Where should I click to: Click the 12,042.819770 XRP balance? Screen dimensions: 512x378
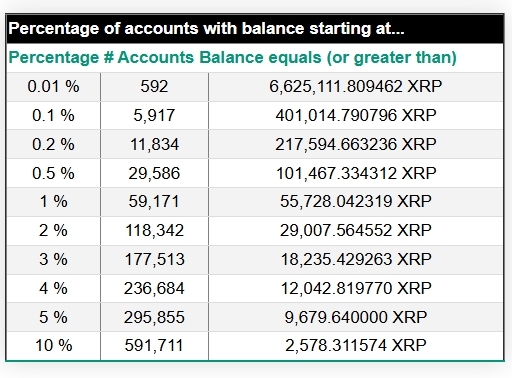coord(356,288)
